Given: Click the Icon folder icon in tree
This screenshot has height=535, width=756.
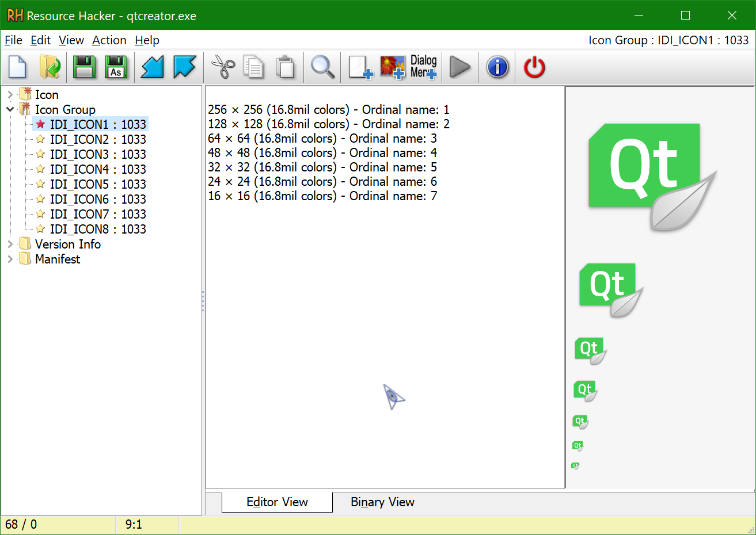Looking at the screenshot, I should click(x=25, y=94).
